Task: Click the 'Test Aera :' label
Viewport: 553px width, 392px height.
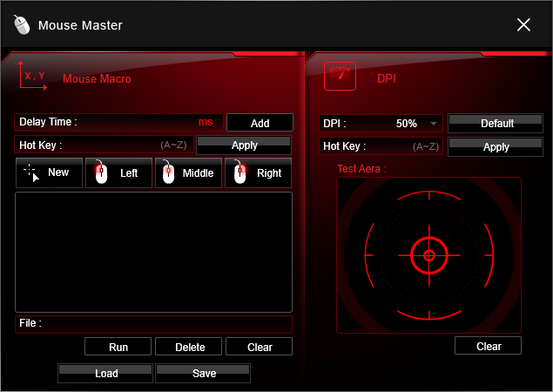Action: point(361,169)
